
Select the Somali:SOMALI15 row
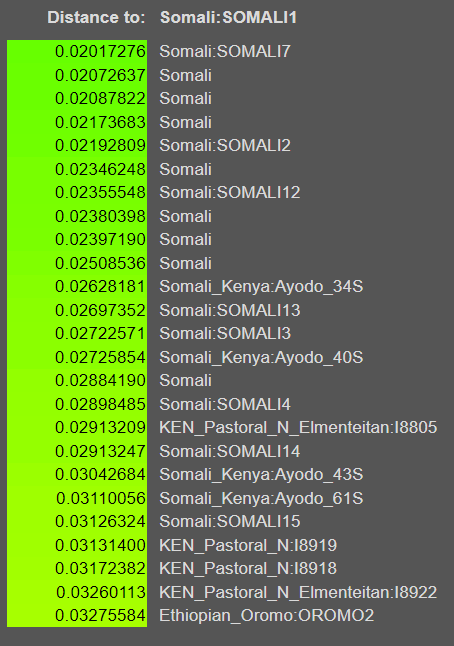coord(230,522)
